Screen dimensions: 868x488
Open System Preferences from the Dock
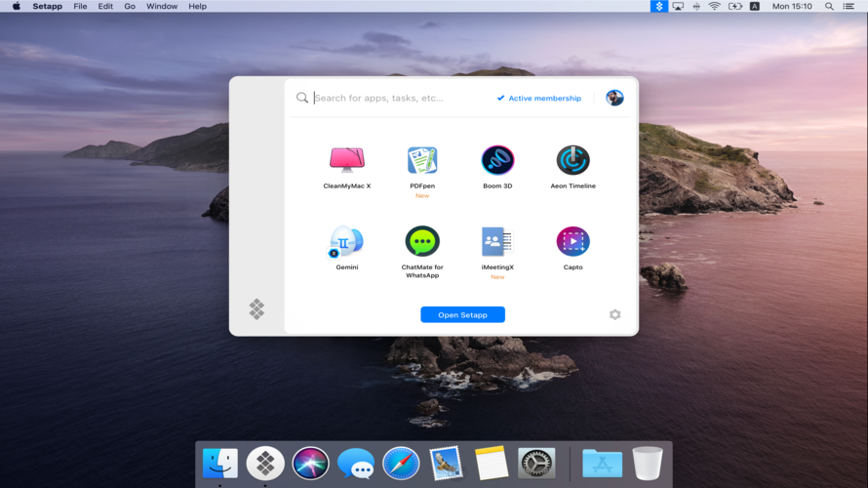(x=536, y=463)
